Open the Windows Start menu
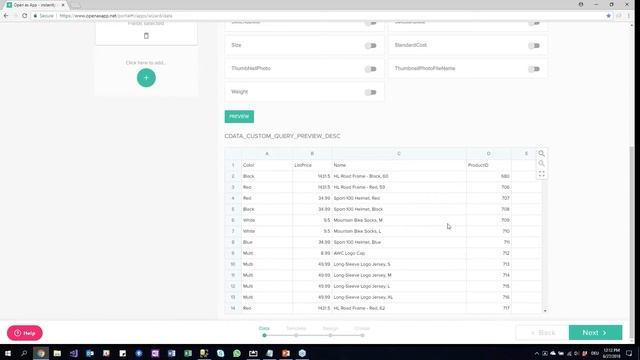Screen dimensions: 640x360 coord(8,353)
